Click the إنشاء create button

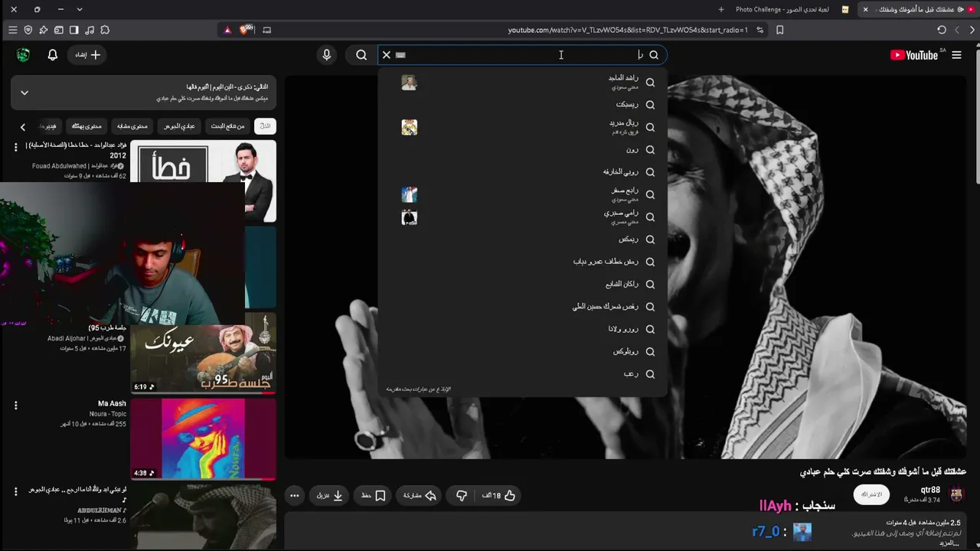(x=87, y=55)
